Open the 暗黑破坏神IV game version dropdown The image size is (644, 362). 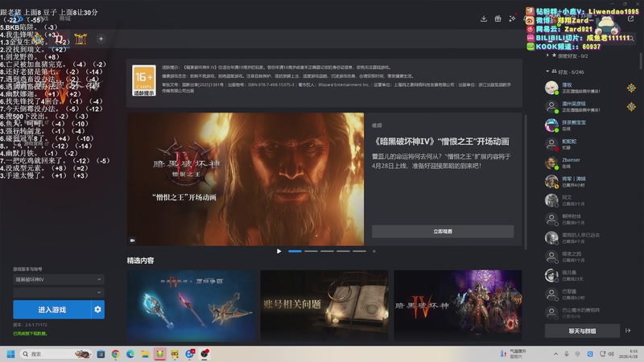(58, 279)
